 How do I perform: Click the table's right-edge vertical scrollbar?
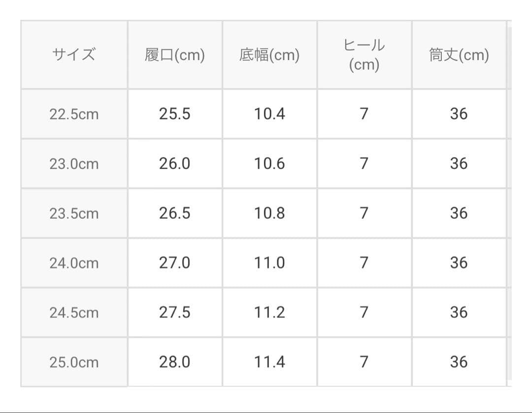pos(509,204)
